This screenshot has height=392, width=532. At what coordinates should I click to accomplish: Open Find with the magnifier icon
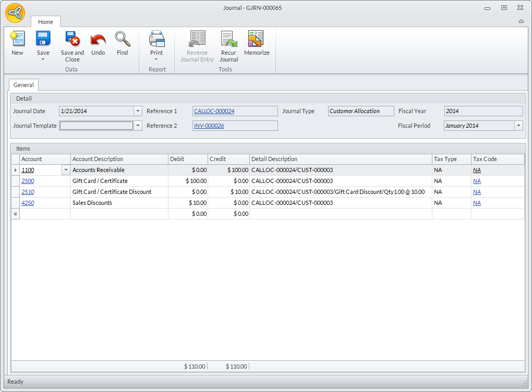click(x=122, y=39)
